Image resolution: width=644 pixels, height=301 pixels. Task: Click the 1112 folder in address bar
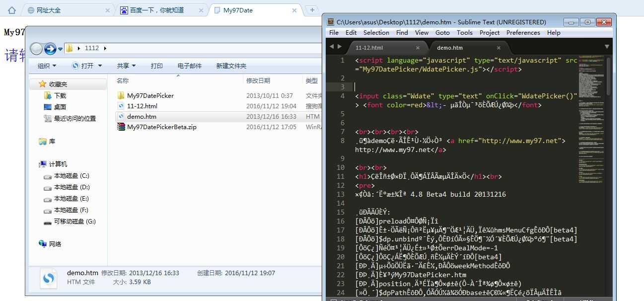point(91,48)
